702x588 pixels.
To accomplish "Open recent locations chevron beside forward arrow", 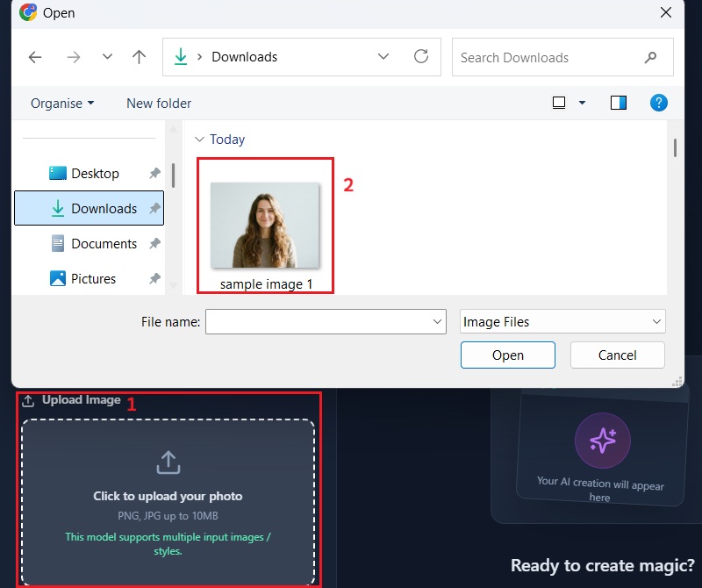I will point(107,56).
